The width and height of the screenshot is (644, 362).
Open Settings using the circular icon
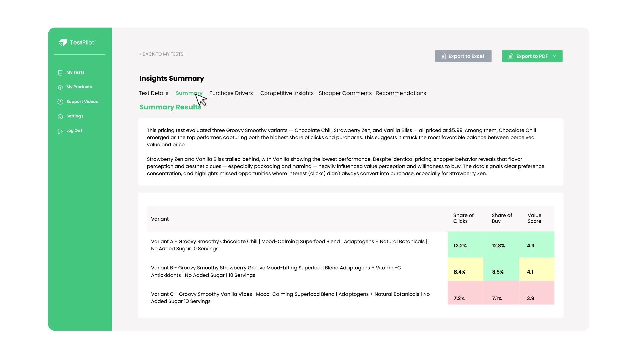pyautogui.click(x=60, y=116)
